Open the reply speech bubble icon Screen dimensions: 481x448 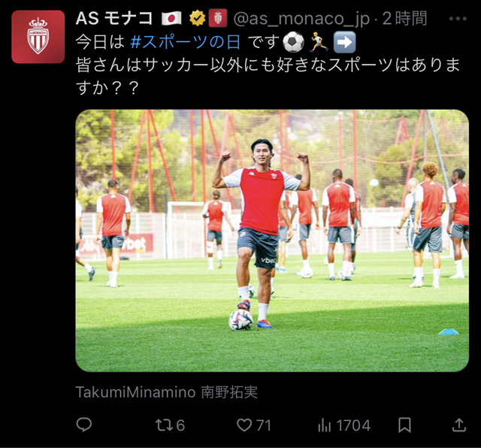(83, 425)
